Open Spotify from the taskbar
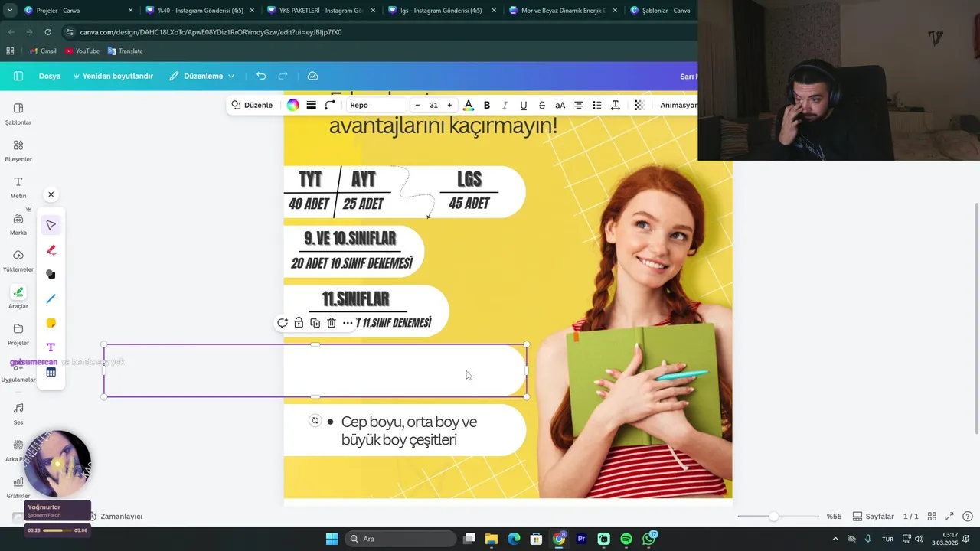Image resolution: width=980 pixels, height=551 pixels. (x=626, y=539)
